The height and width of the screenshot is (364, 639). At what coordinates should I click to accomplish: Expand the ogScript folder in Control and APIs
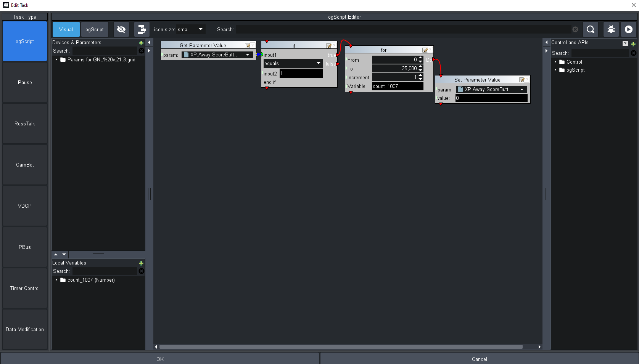[x=555, y=70]
